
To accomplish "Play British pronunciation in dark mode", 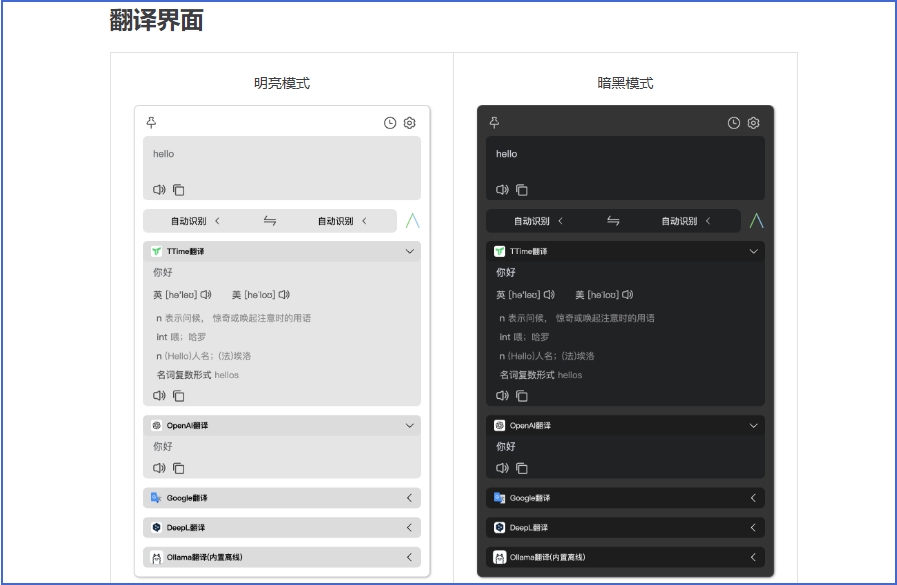I will [549, 295].
